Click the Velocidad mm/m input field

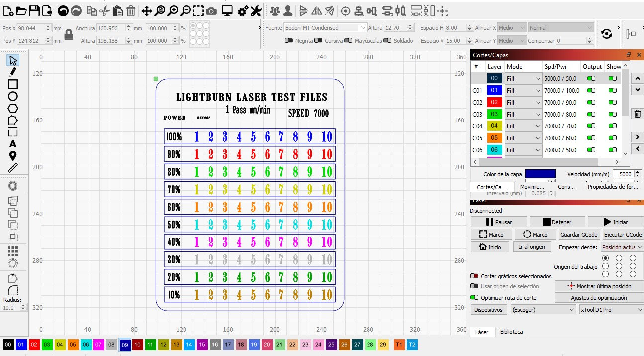625,174
